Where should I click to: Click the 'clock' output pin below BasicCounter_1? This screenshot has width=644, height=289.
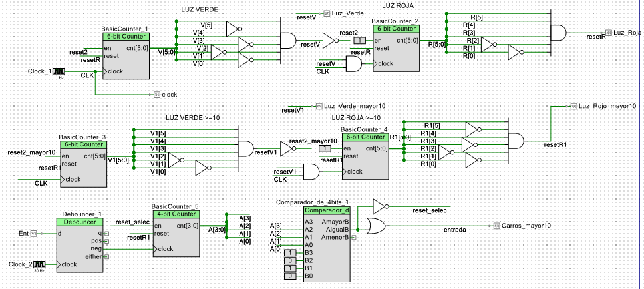(x=157, y=95)
